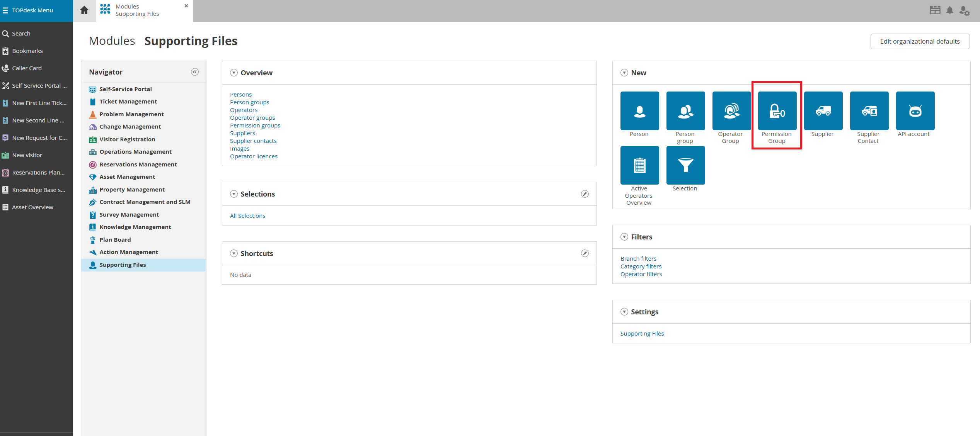This screenshot has width=980, height=436.
Task: Open the Active Operators Overview tile
Action: click(x=639, y=165)
